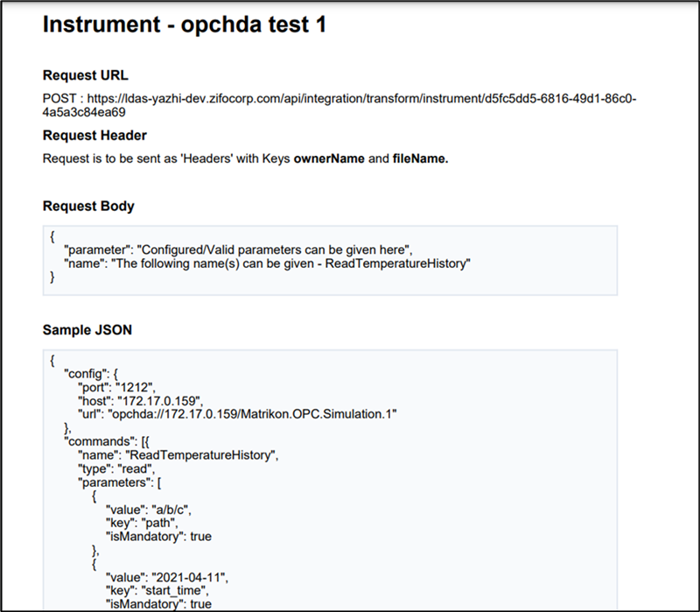Click the URL continuation 4a5a3c84ea69
Viewport: 700px width, 612px height.
pos(84,112)
